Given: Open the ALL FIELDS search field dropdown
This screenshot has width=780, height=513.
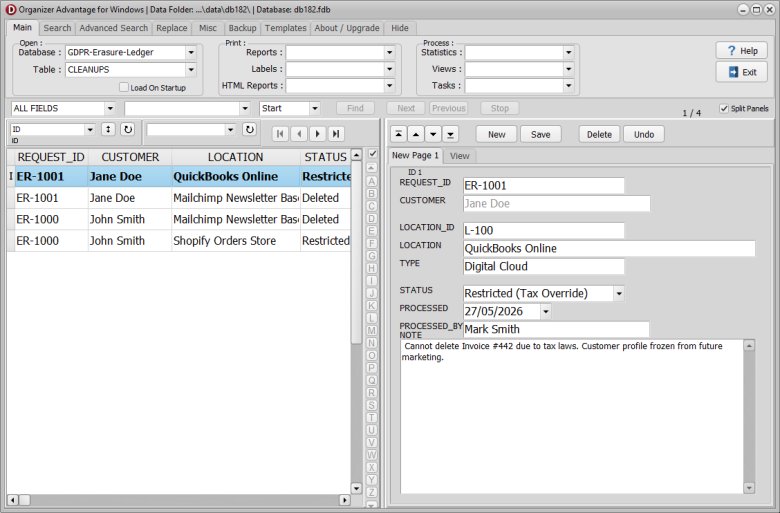Looking at the screenshot, I should pos(110,108).
